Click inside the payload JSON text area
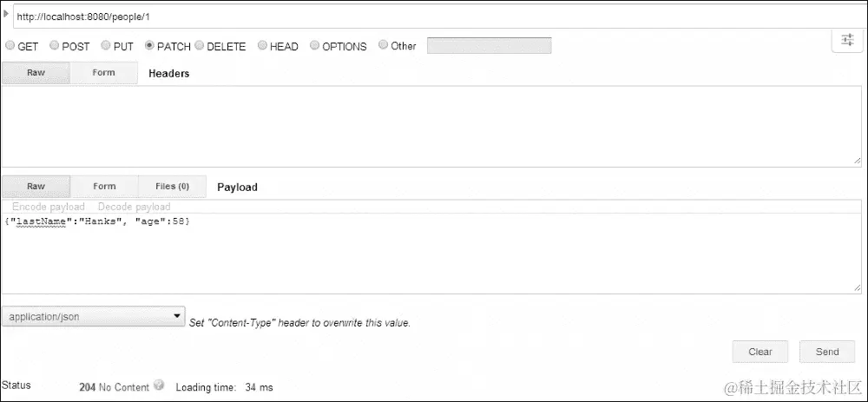Screen dimensions: 868x402 click(x=431, y=254)
